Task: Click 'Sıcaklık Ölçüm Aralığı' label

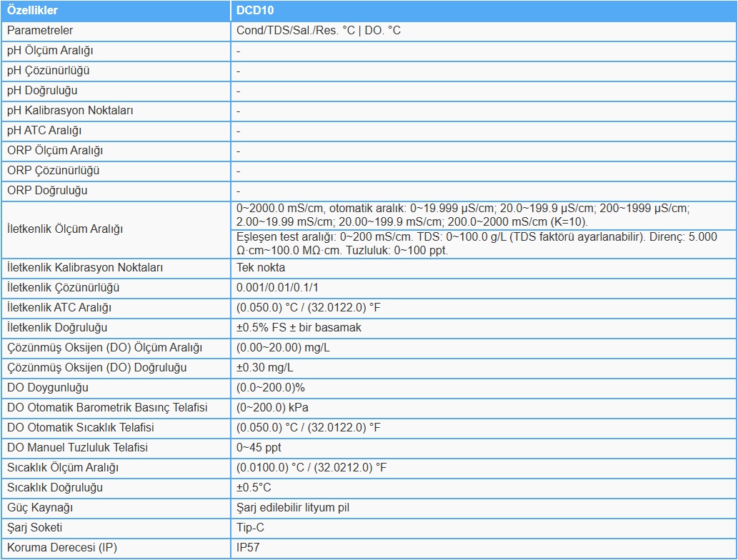Action: 63,468
